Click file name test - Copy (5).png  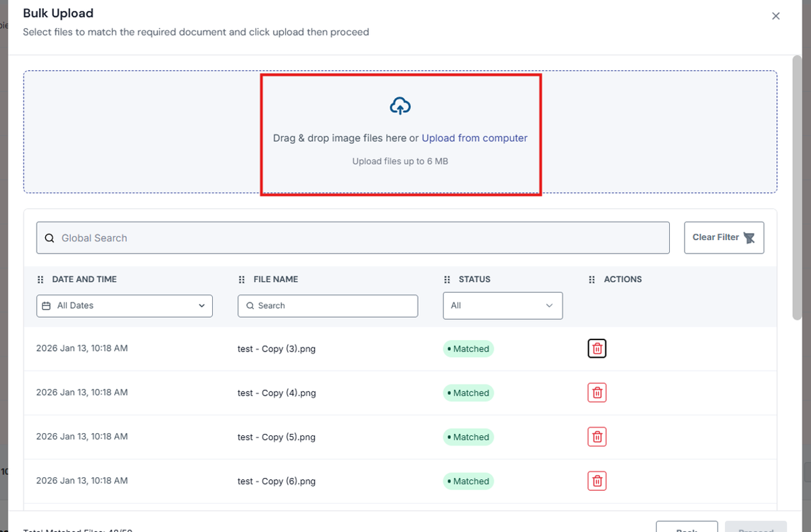[276, 437]
